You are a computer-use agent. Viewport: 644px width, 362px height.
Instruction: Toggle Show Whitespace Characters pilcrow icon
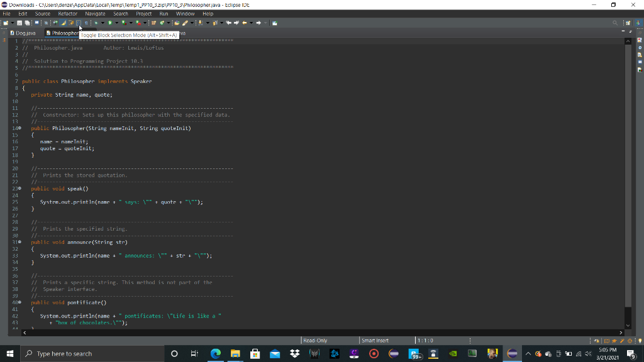click(x=86, y=23)
